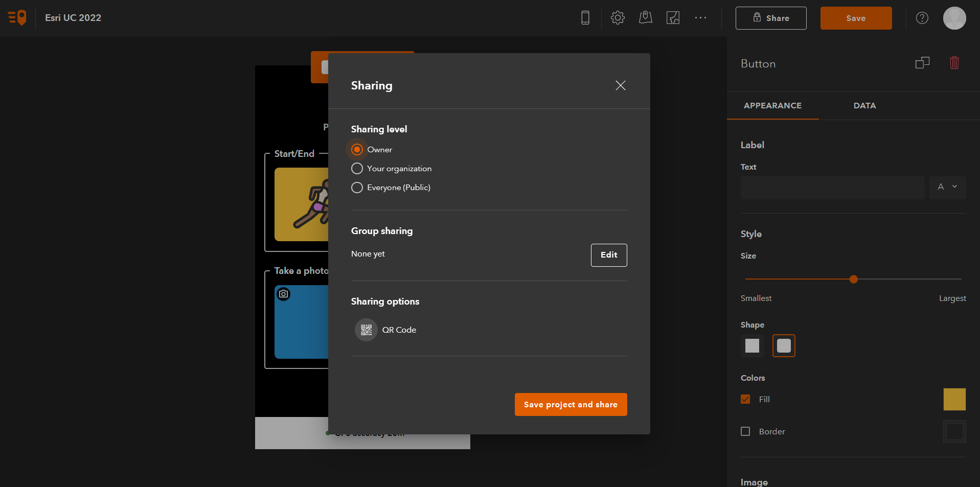Click Save project and share

tap(571, 404)
